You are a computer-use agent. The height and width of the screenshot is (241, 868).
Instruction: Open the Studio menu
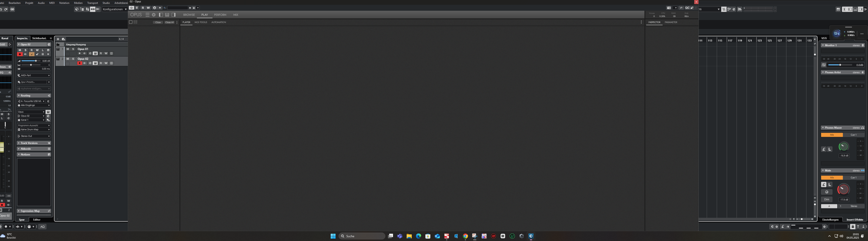coord(106,3)
